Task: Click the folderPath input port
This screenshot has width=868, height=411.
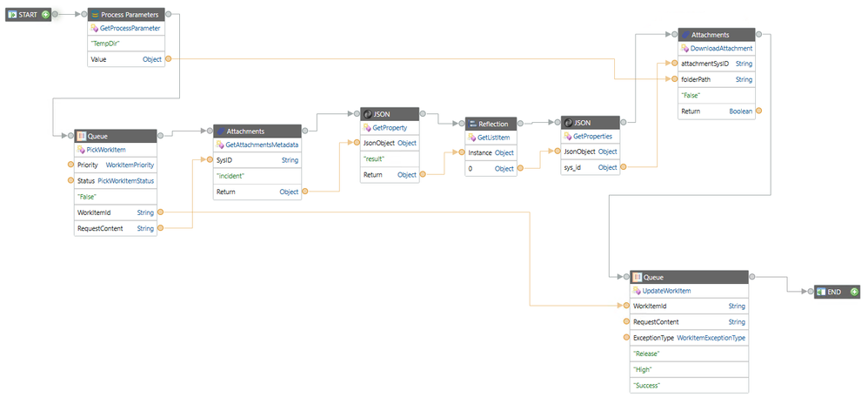Action: tap(674, 79)
